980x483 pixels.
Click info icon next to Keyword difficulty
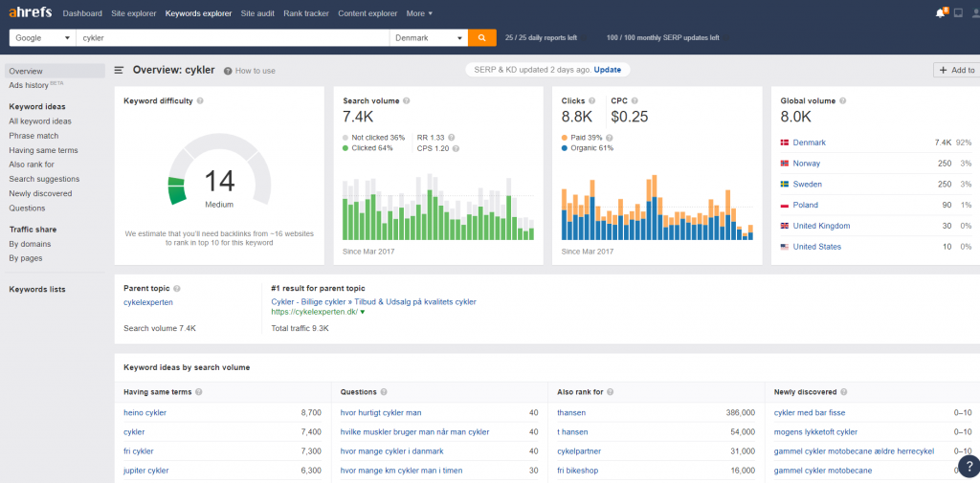200,100
